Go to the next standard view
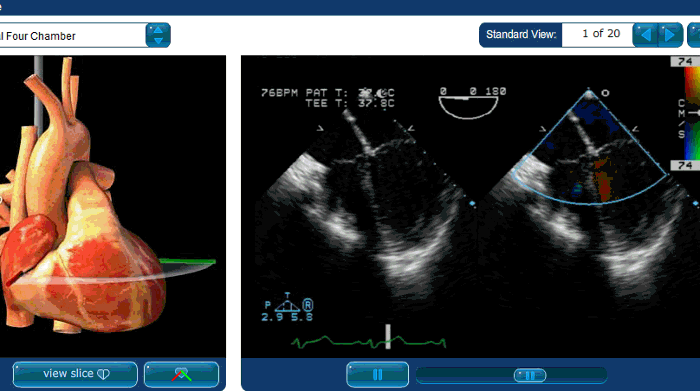Image resolution: width=700 pixels, height=391 pixels. [670, 34]
